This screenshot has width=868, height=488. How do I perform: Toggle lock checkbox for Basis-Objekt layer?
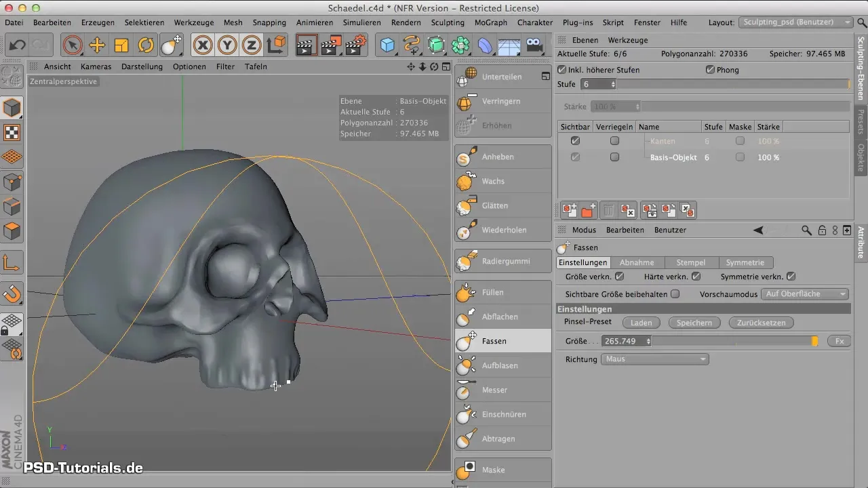pos(614,157)
